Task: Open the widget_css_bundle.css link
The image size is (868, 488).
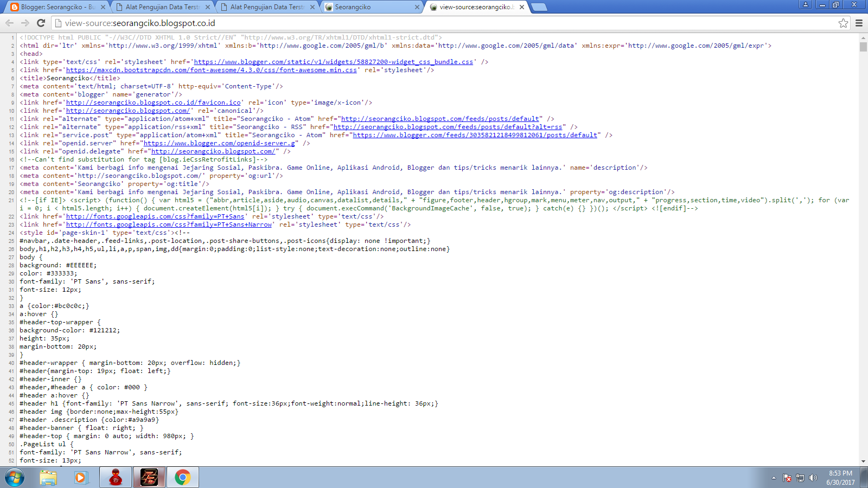Action: 334,62
